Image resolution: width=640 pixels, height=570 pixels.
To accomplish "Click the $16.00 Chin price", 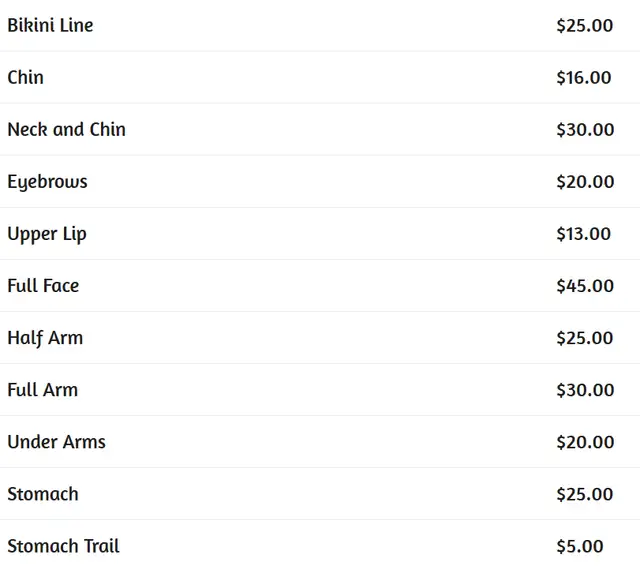I will (x=584, y=78).
